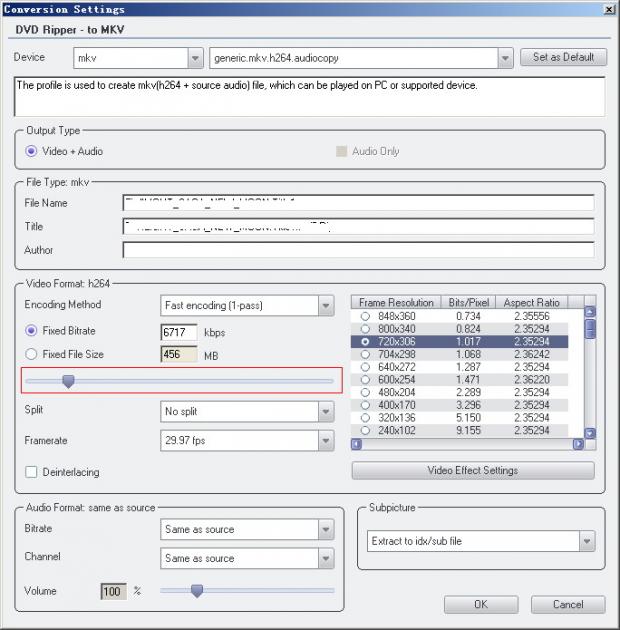Open Video Effect Settings

(472, 470)
